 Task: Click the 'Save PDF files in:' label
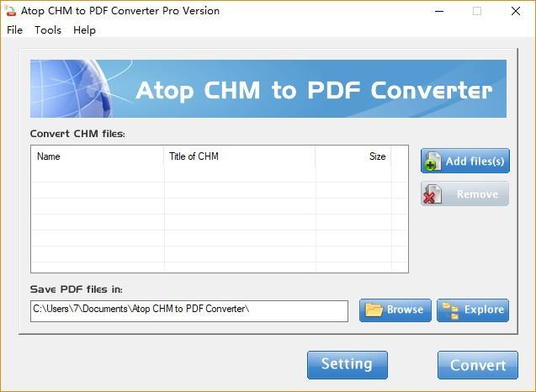[x=77, y=289]
